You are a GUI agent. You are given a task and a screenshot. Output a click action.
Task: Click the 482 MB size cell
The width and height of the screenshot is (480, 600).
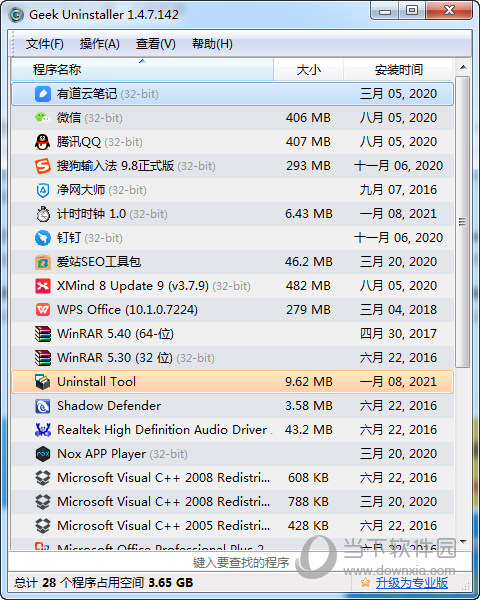(308, 286)
